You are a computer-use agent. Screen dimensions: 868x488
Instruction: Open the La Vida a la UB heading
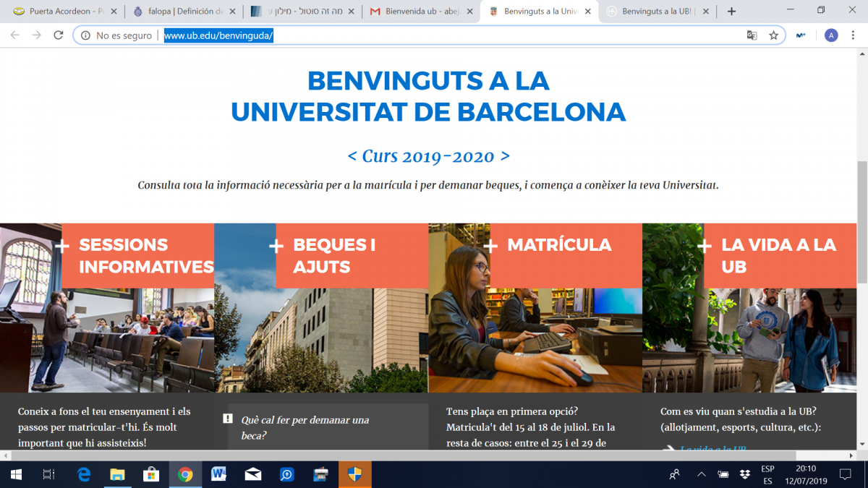click(x=778, y=256)
